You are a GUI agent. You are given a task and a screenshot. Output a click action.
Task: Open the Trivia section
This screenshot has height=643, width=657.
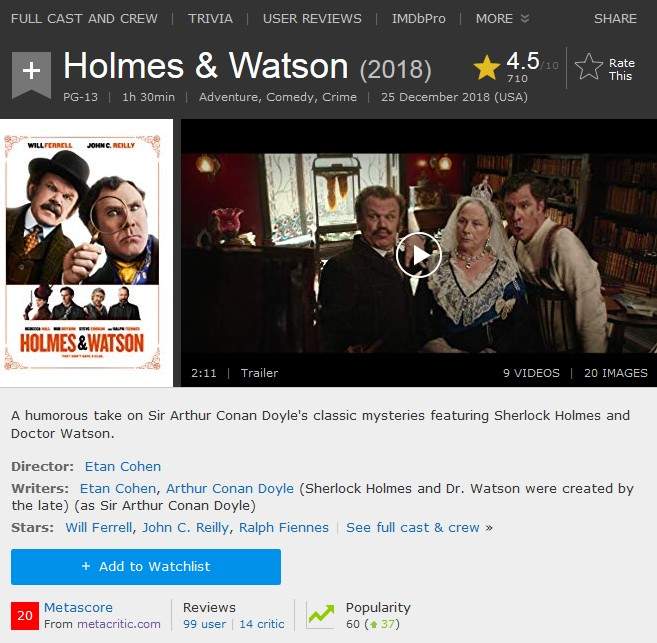click(210, 18)
